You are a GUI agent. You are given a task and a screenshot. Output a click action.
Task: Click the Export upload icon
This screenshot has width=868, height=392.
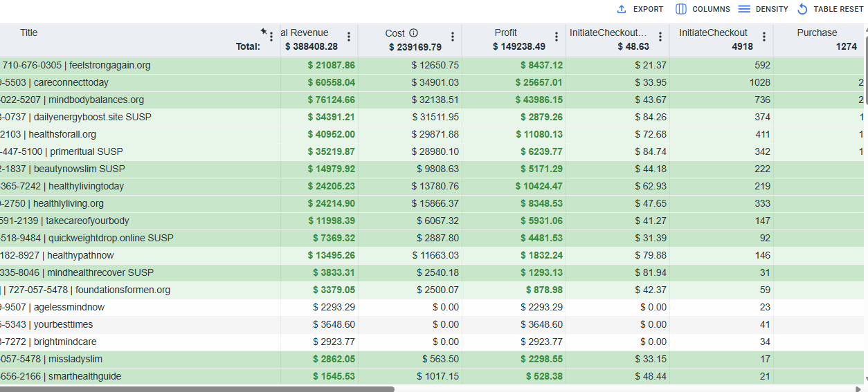pyautogui.click(x=622, y=9)
